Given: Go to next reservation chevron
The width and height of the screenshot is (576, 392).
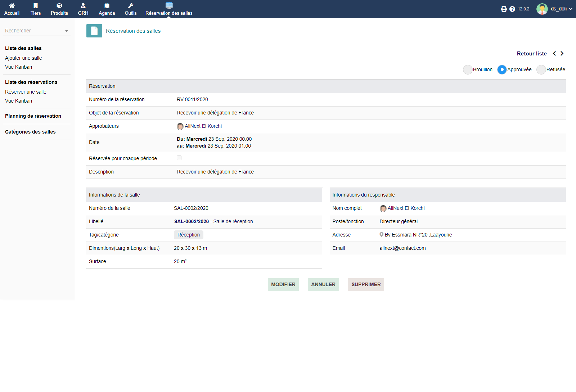Looking at the screenshot, I should pos(562,54).
